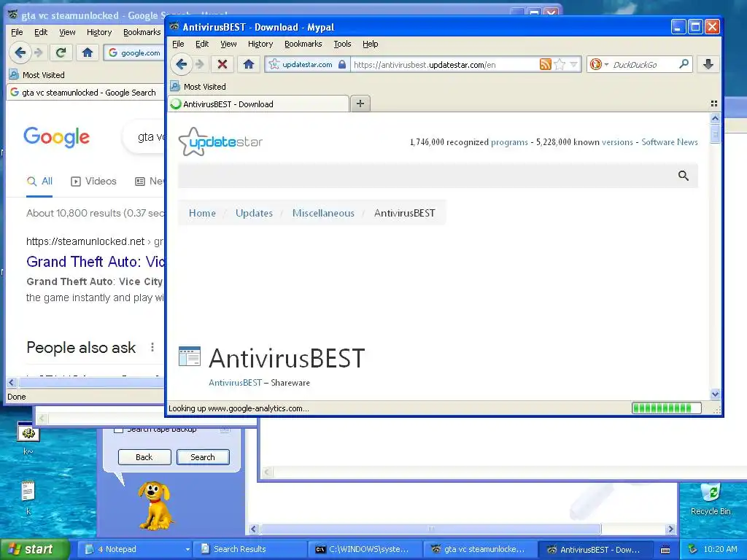Click Back arrow in Google Search window
This screenshot has width=747, height=560.
click(20, 52)
